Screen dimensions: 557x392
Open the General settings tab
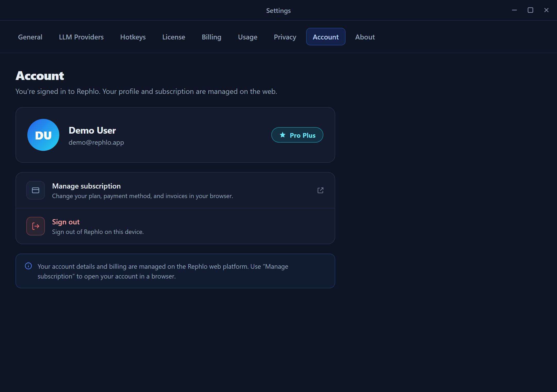pyautogui.click(x=30, y=37)
